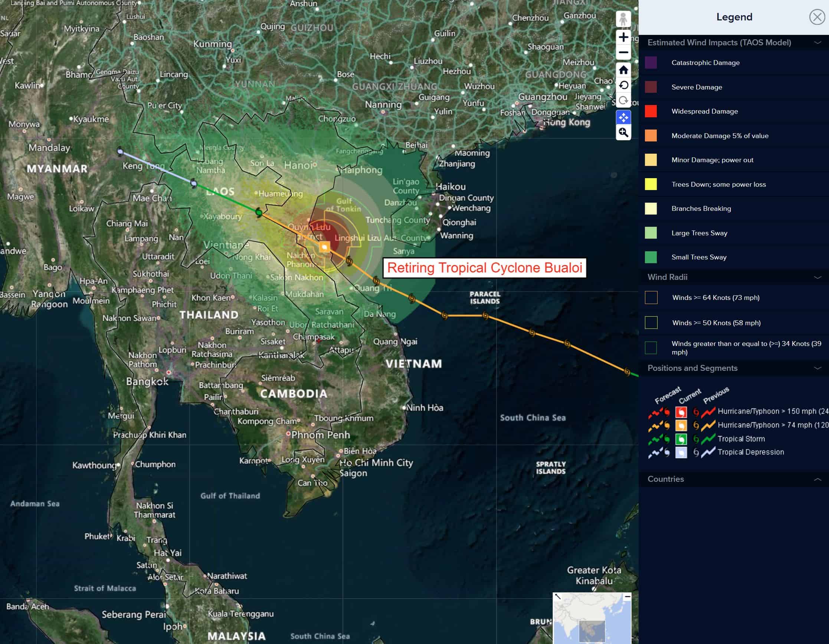Collapse Estimated Wind Impacts section
Image resolution: width=829 pixels, height=644 pixels.
point(817,43)
